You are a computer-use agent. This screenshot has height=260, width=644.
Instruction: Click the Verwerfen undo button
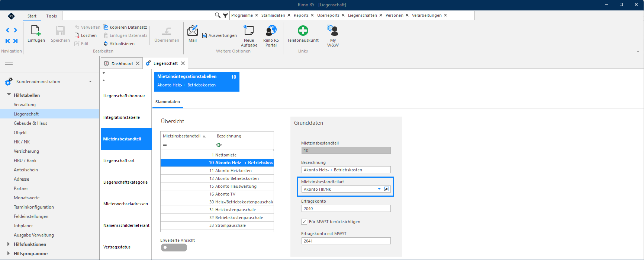pyautogui.click(x=87, y=27)
